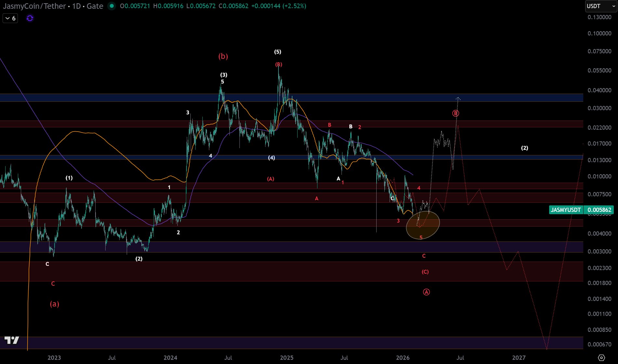618x364 pixels.
Task: Click the JASMYUSDT current price label
Action: tap(566, 210)
